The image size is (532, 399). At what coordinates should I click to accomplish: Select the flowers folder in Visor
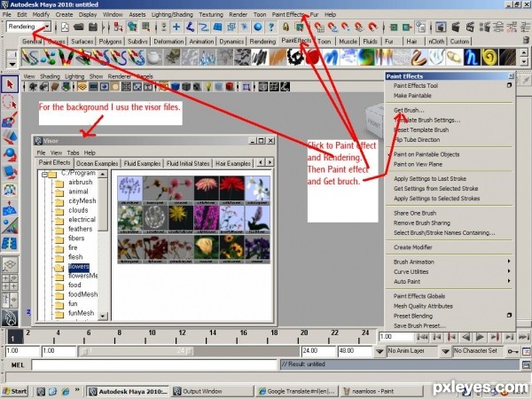pos(79,267)
